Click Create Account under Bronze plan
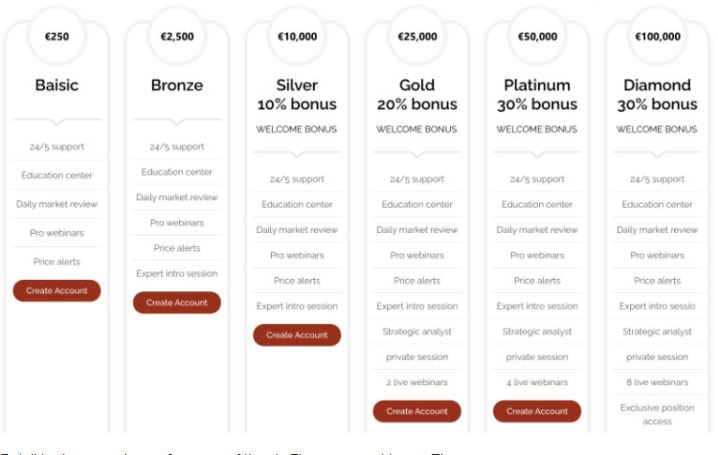Screen dimensions: 718x455 point(177,303)
